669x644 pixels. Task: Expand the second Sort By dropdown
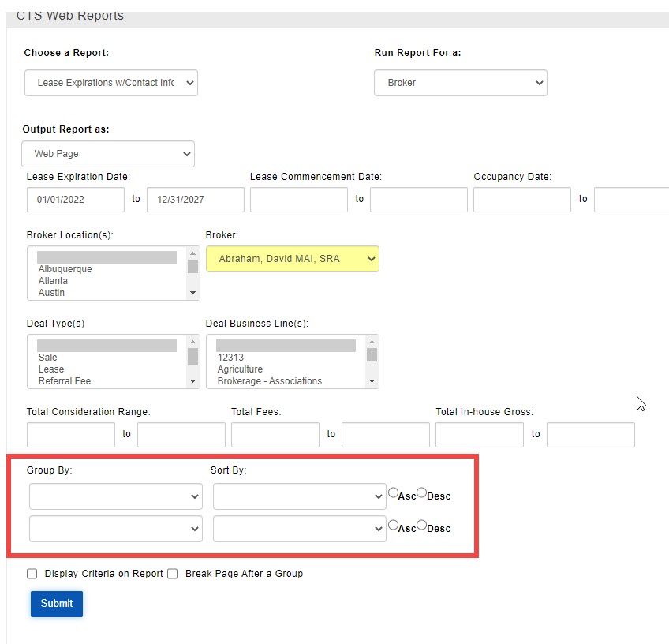pos(299,529)
